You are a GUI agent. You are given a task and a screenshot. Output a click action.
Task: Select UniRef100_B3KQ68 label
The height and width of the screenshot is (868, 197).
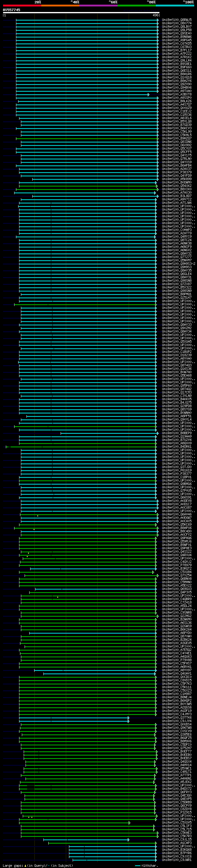coord(176,850)
